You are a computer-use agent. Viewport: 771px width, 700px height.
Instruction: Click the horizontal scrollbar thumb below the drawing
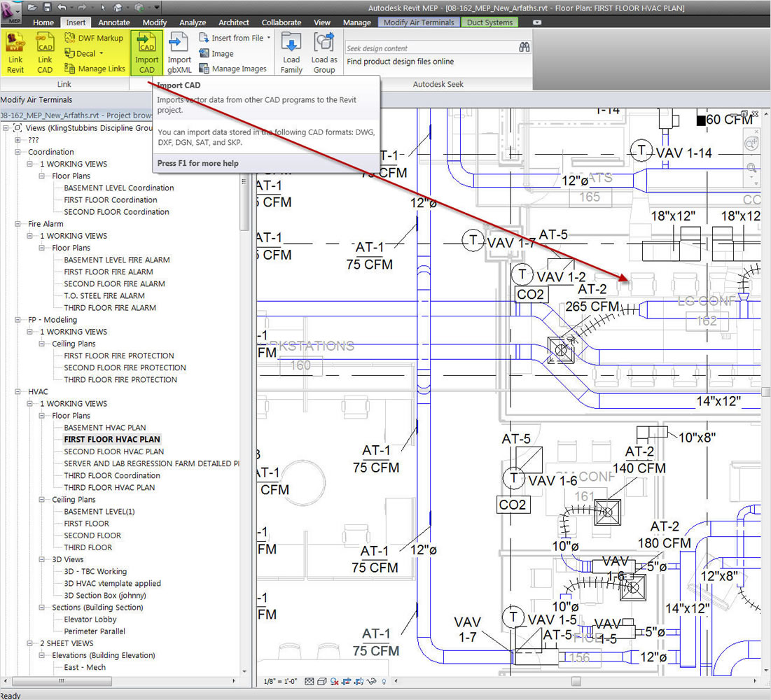point(576,681)
